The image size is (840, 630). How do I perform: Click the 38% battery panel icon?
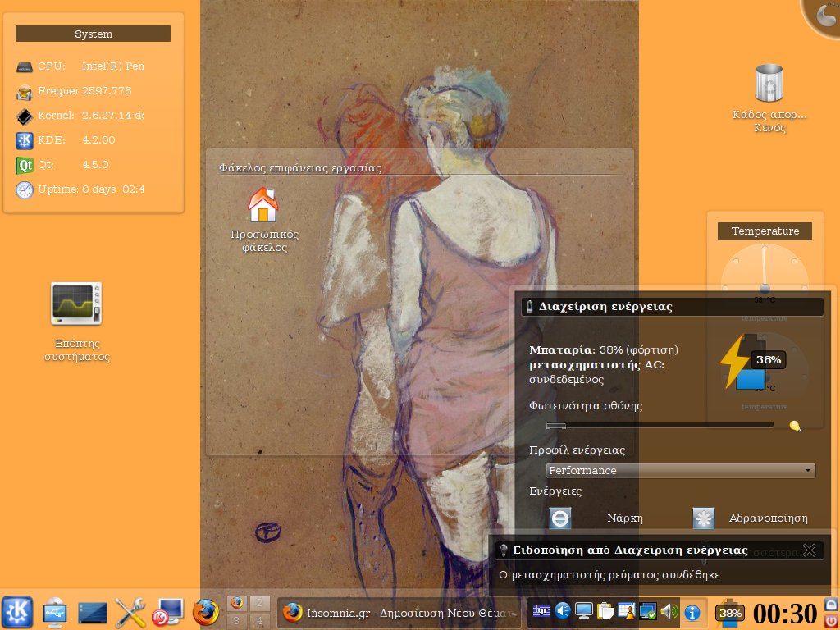pyautogui.click(x=729, y=613)
